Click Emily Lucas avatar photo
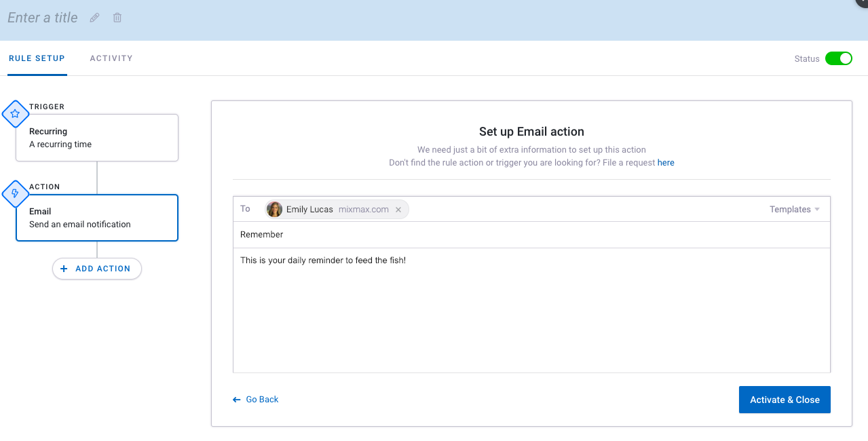The width and height of the screenshot is (868, 441). point(274,209)
